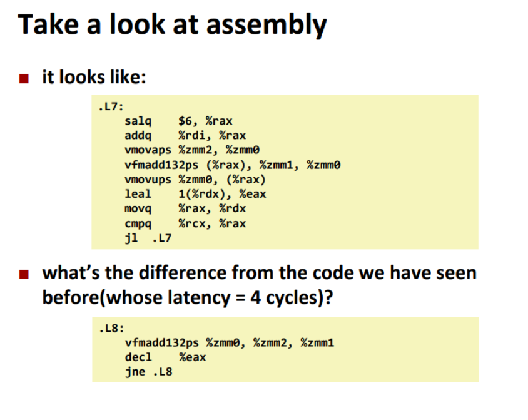Click the 'cmpq %rcx, %rax' line
Screen dimensions: 528x420
[185, 223]
